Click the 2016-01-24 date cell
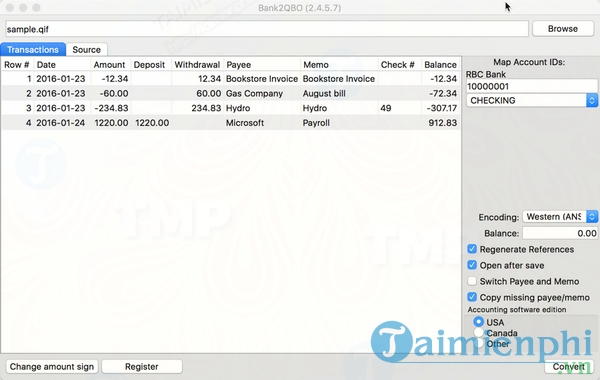This screenshot has width=600, height=380. pyautogui.click(x=62, y=123)
